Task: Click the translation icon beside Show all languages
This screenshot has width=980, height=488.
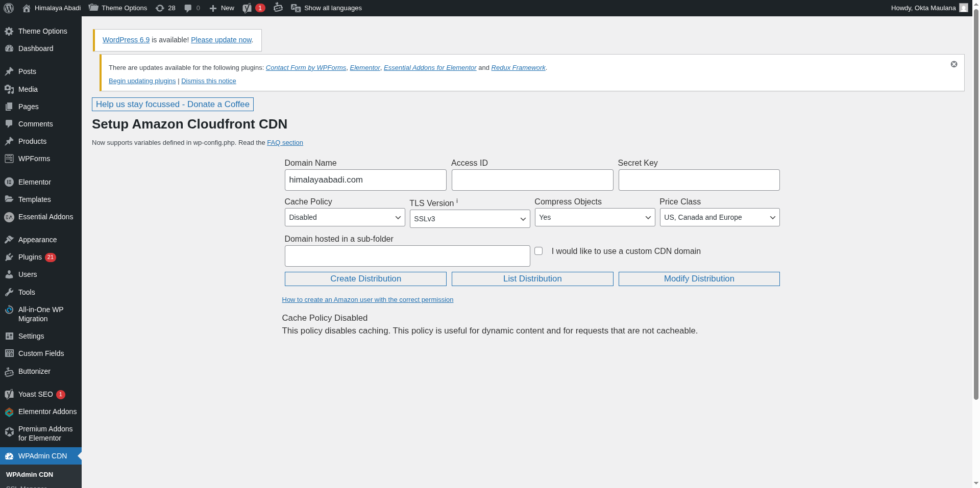Action: coord(296,8)
